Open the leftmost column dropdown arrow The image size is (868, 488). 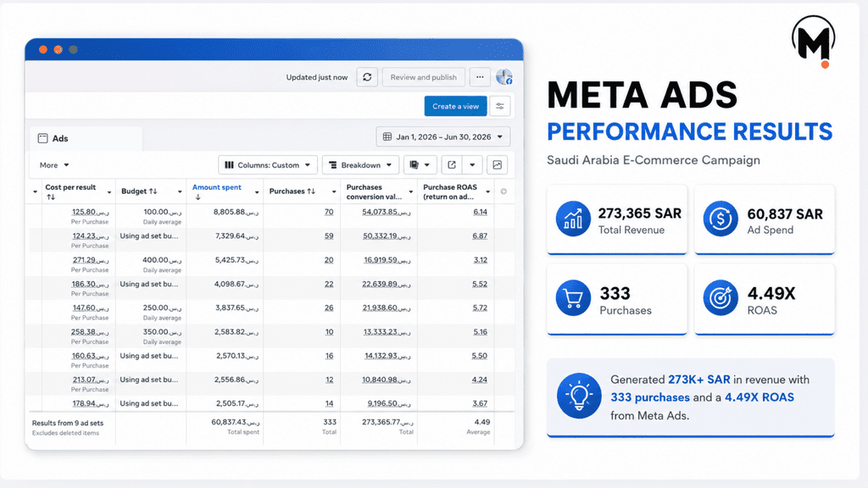35,192
